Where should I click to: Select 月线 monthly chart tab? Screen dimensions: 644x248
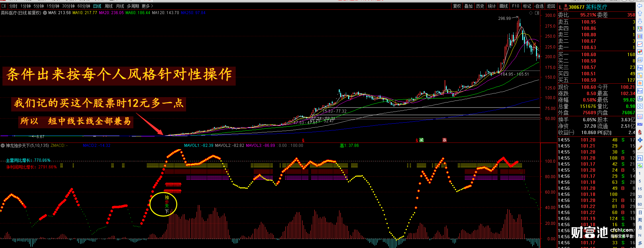120,6
